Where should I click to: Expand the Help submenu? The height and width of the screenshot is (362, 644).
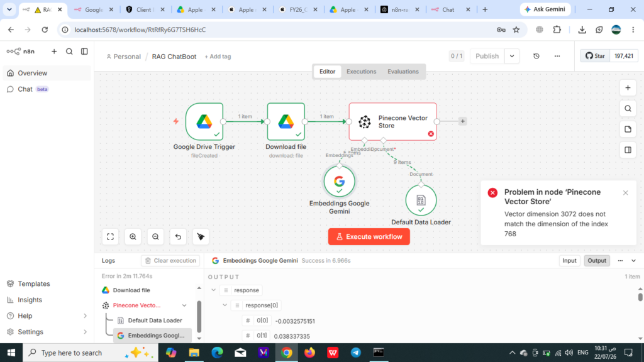85,316
